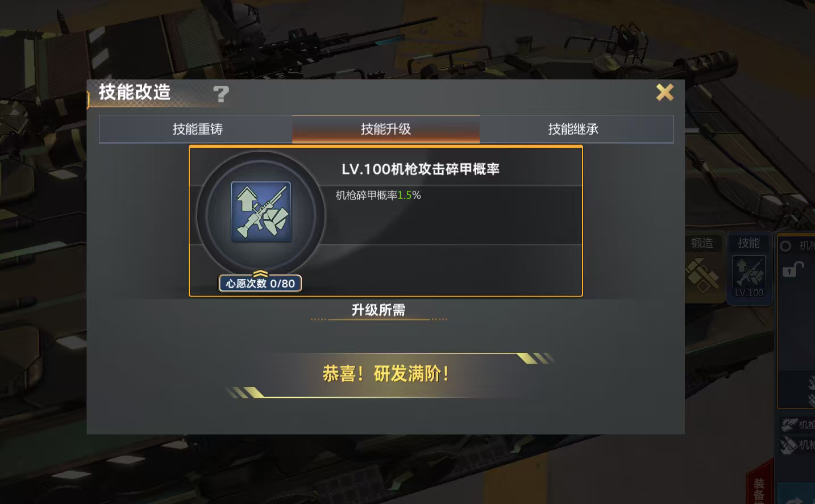Tap the 恭喜！研发满阶！ banner
The image size is (815, 504).
coord(386,374)
